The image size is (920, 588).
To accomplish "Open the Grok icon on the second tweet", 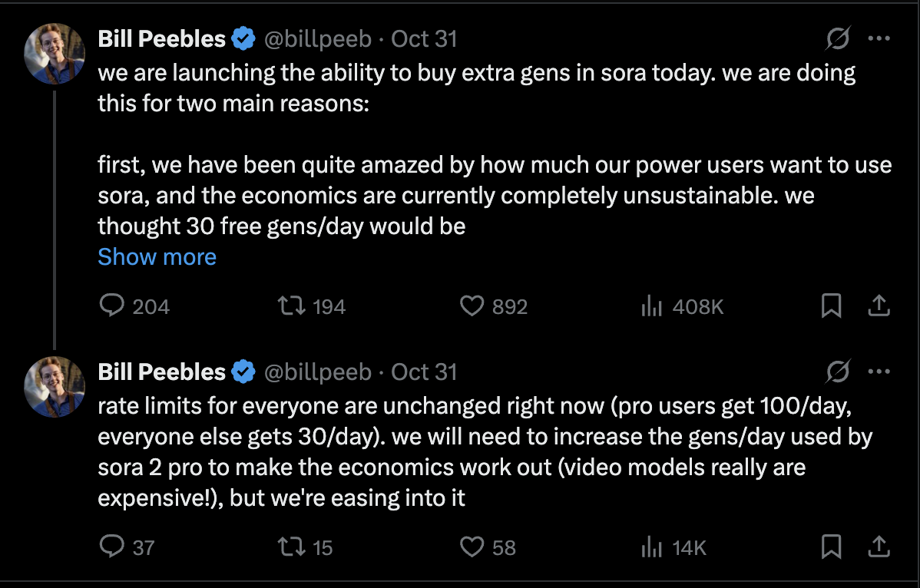I will pos(839,372).
